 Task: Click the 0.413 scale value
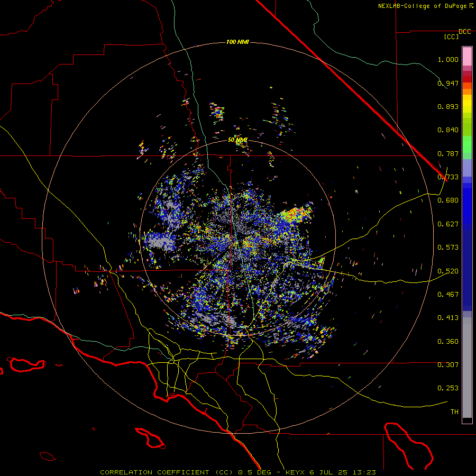click(448, 318)
